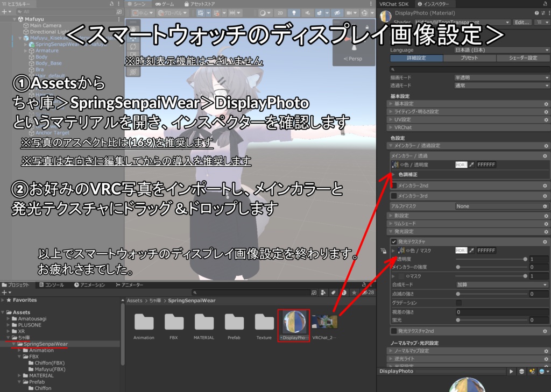Open gear menu for アルファマスク row
Screen dimensions: 551x392
pyautogui.click(x=545, y=206)
